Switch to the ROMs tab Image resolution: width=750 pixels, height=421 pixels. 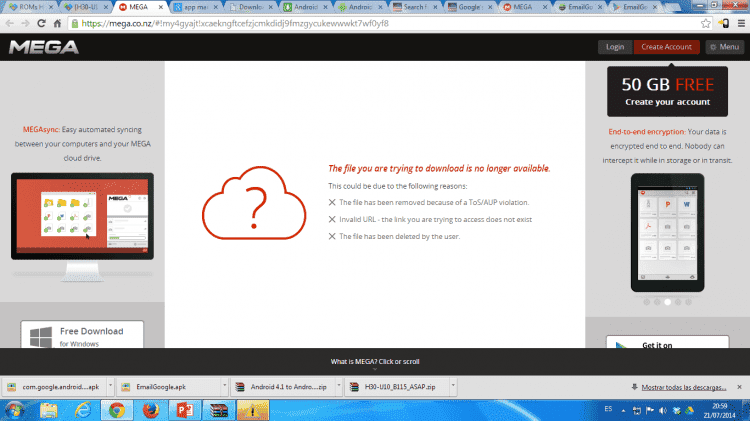coord(30,7)
